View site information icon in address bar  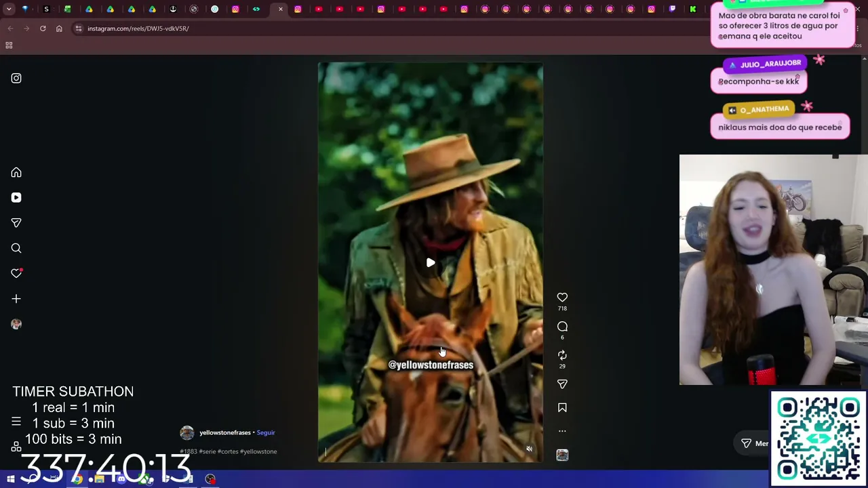pyautogui.click(x=79, y=28)
